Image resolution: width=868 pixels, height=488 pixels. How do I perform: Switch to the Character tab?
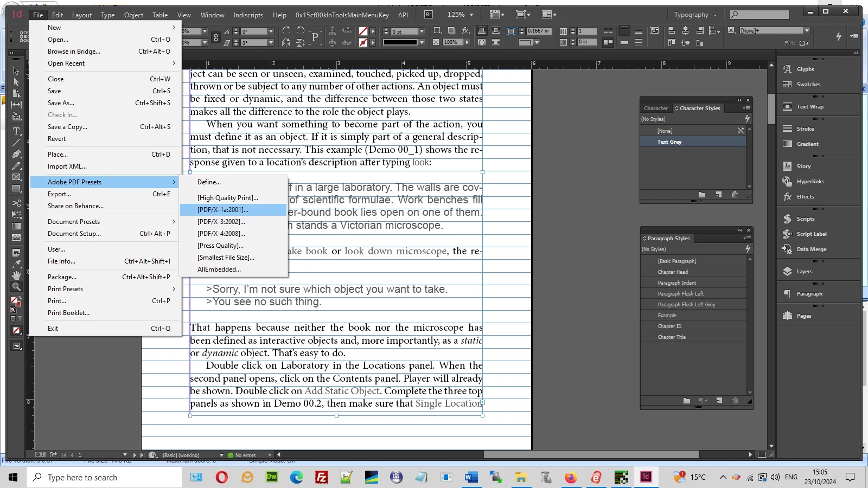coord(656,108)
